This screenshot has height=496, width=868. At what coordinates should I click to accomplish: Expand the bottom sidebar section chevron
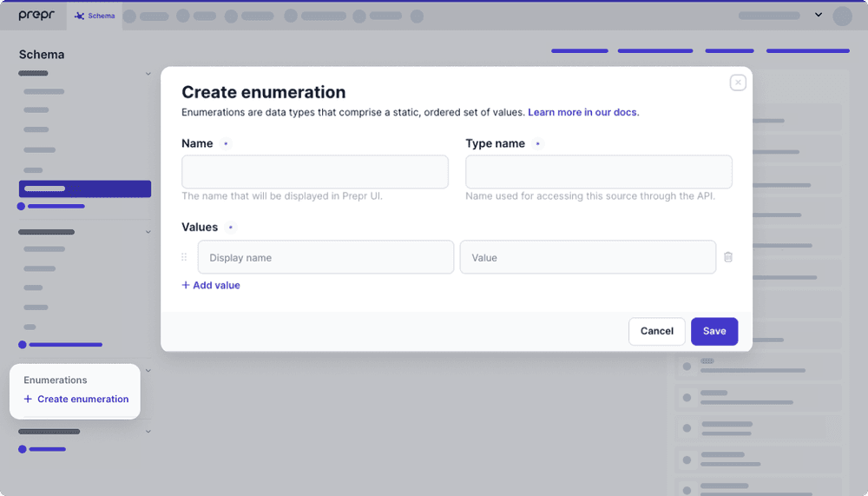(x=148, y=432)
